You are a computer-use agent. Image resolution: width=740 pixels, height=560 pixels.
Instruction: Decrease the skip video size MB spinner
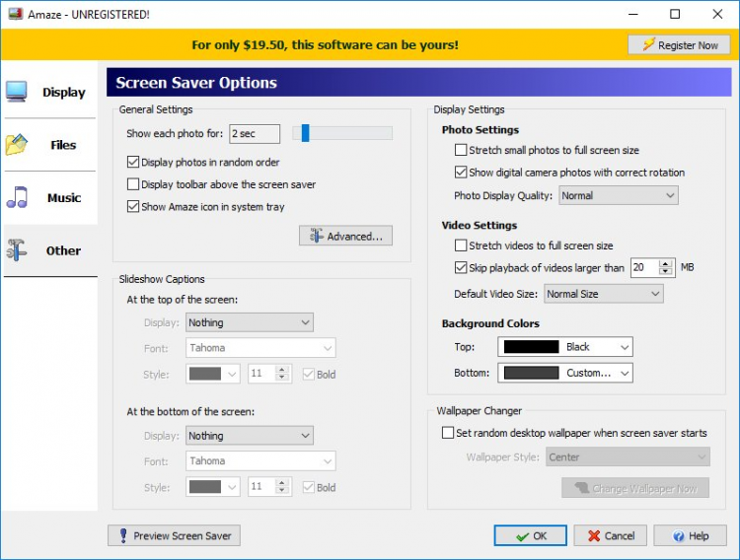665,272
